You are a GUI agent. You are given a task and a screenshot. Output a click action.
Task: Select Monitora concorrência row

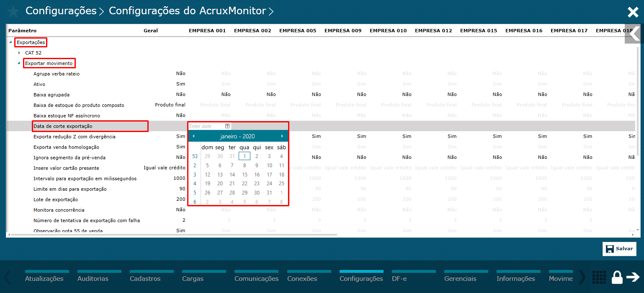click(x=59, y=210)
